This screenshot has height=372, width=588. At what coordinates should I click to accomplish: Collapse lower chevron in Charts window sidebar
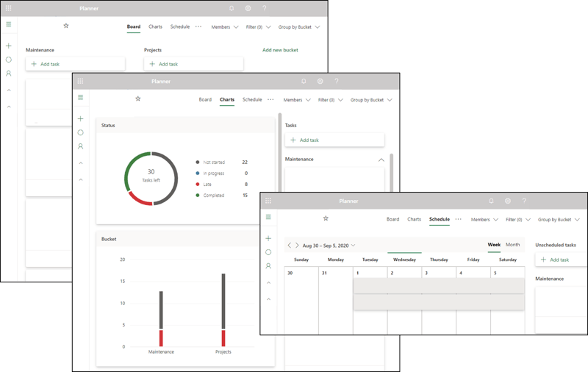[81, 180]
